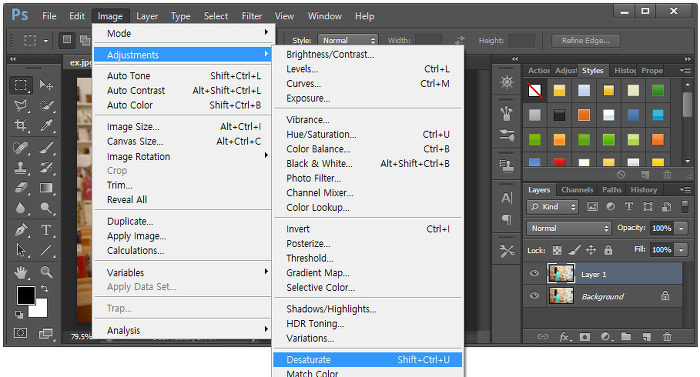
Task: Toggle Quick Mask mode
Action: pos(21,333)
